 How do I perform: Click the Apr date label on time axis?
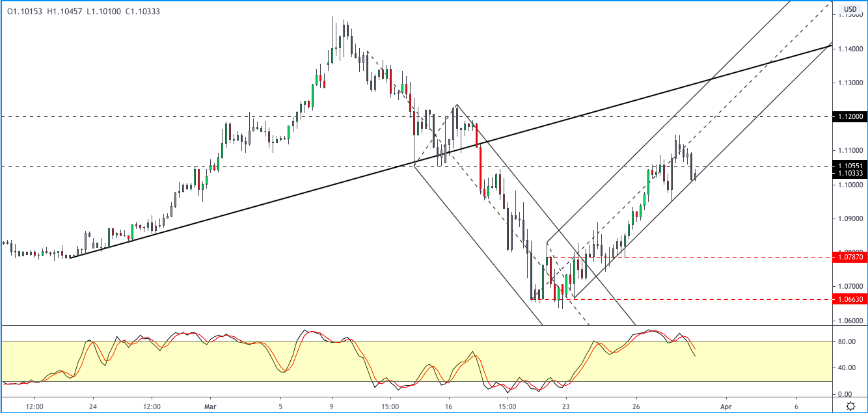coord(726,405)
